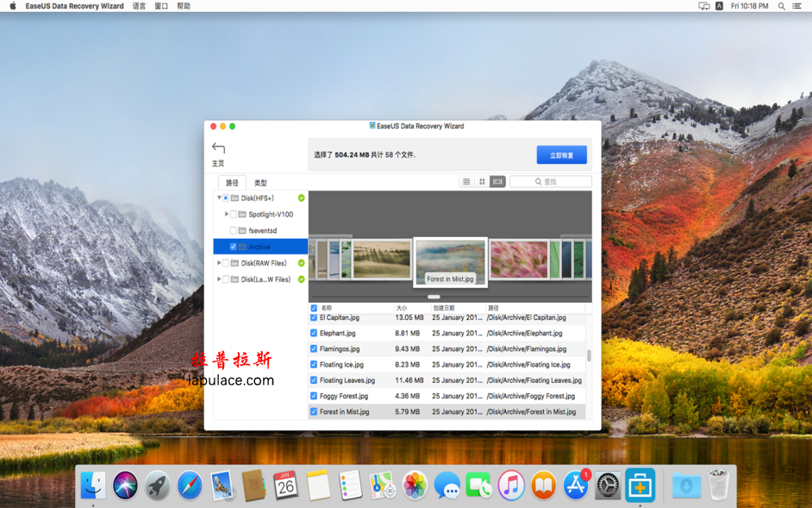Launch the App Store from the Dock
Screen dimensions: 812x508
point(575,485)
